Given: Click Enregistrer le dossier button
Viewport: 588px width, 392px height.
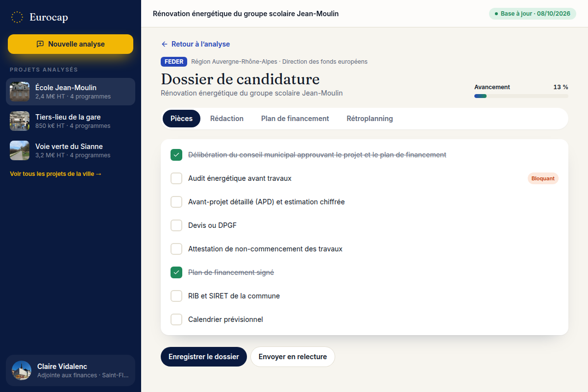Looking at the screenshot, I should pyautogui.click(x=204, y=357).
